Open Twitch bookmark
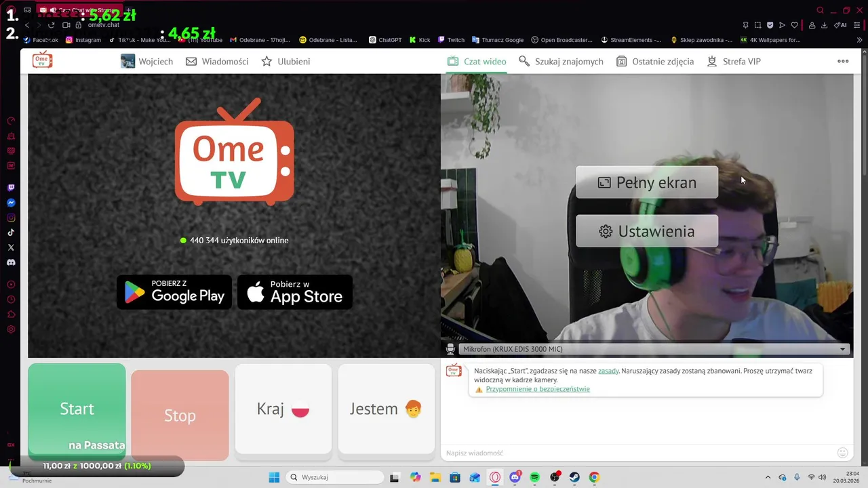Image resolution: width=868 pixels, height=488 pixels. [x=451, y=40]
